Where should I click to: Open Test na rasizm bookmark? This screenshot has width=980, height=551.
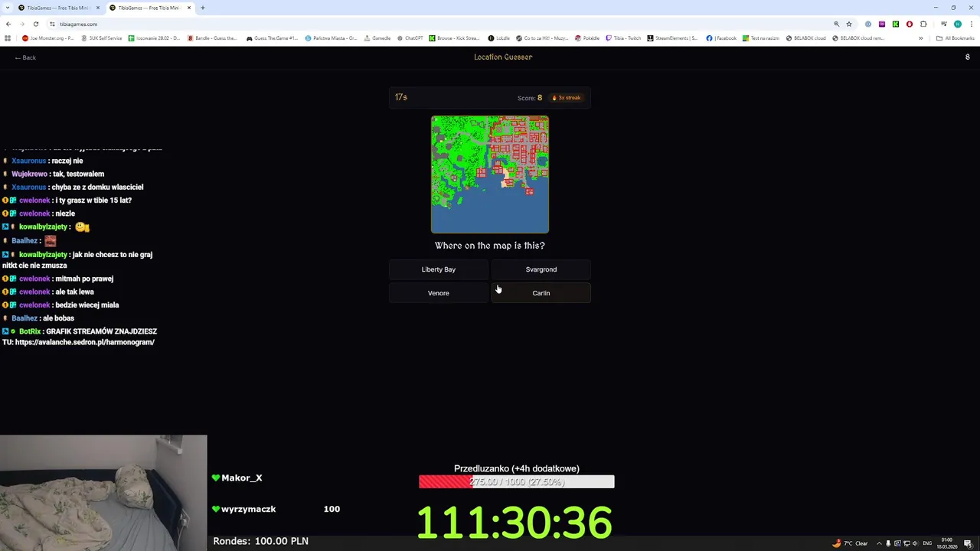(x=759, y=38)
